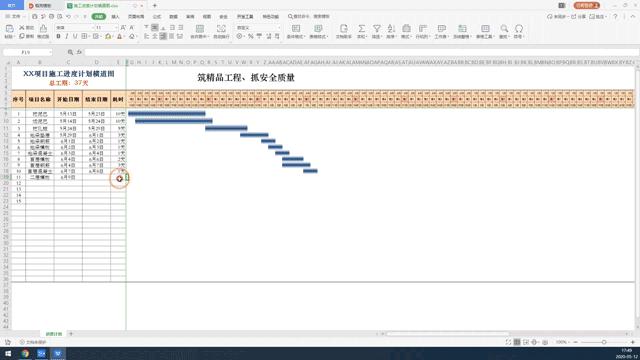Image resolution: width=640 pixels, height=360 pixels.
Task: Click the increase font size icon
Action: pyautogui.click(x=123, y=27)
